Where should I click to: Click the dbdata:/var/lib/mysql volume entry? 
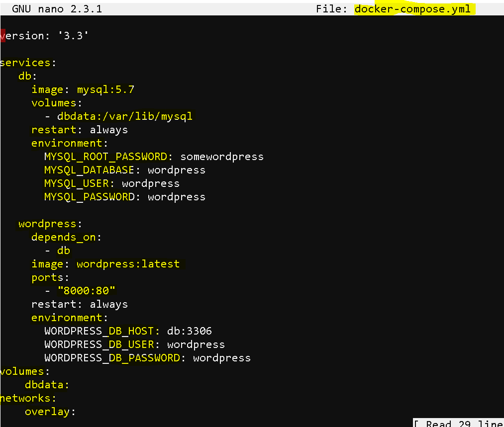[x=125, y=116]
